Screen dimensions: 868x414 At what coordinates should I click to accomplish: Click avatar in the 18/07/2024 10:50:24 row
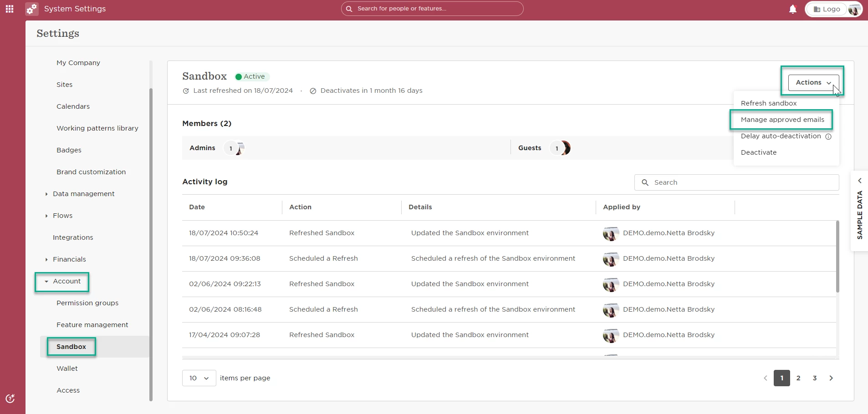pyautogui.click(x=611, y=233)
